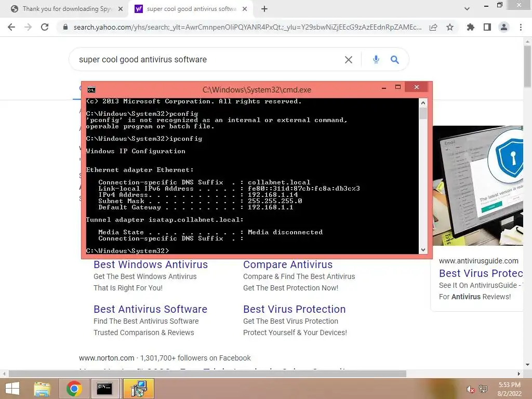This screenshot has height=399, width=532.
Task: Open 'Best Windows Antivirus' link
Action: 151,264
